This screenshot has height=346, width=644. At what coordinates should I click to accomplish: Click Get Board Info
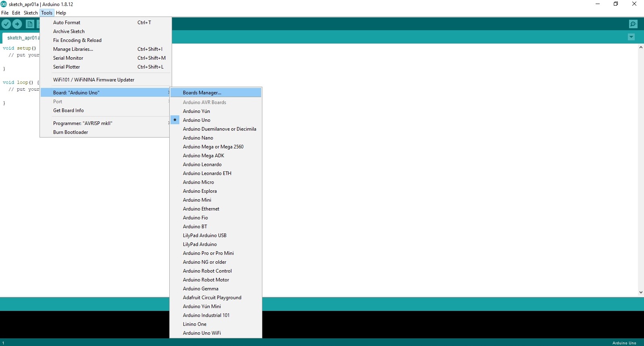pyautogui.click(x=106, y=110)
